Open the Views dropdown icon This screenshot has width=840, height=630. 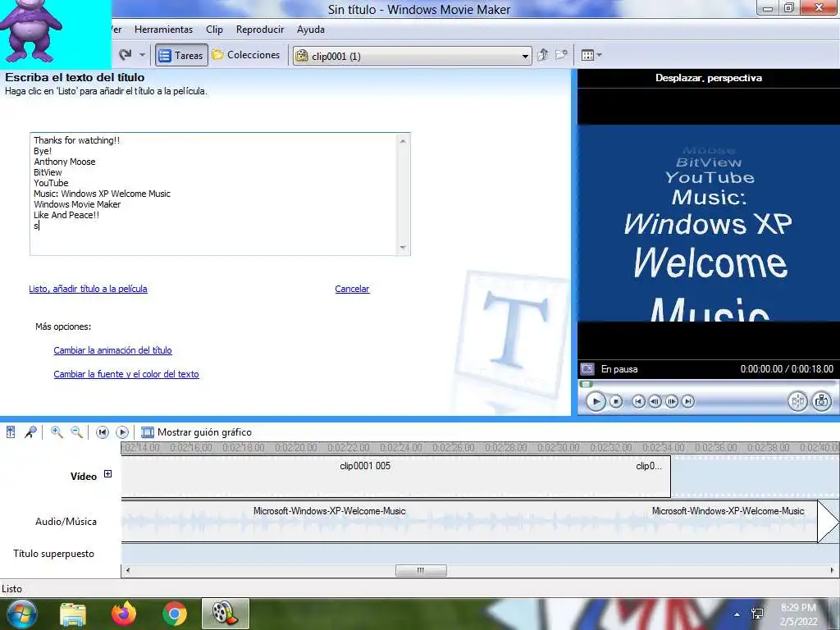point(591,55)
